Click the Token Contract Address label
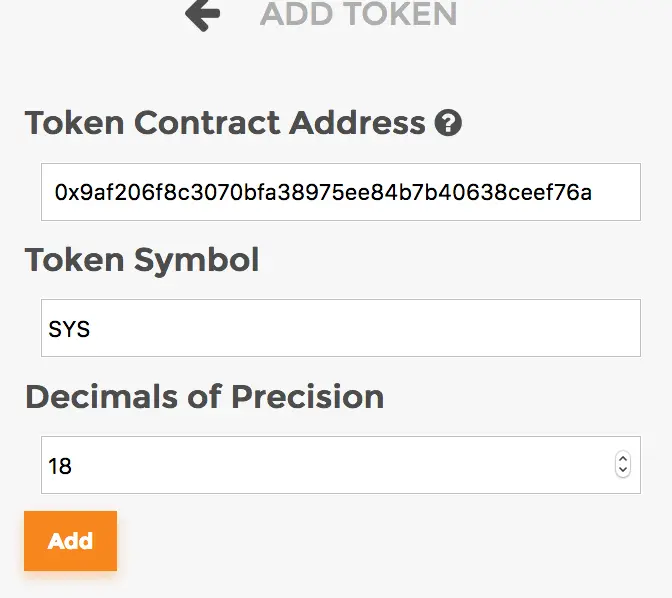 tap(225, 123)
